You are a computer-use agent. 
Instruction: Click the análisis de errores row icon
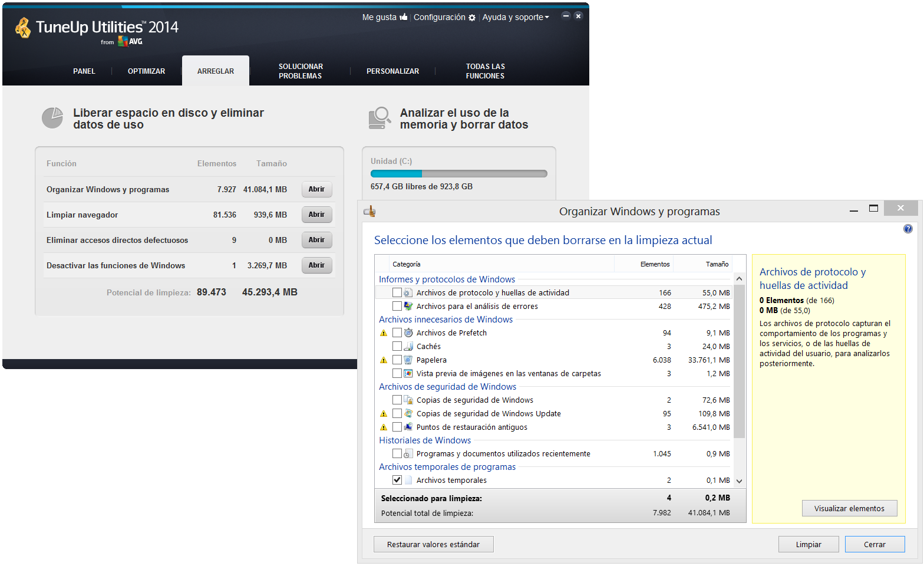click(x=408, y=306)
